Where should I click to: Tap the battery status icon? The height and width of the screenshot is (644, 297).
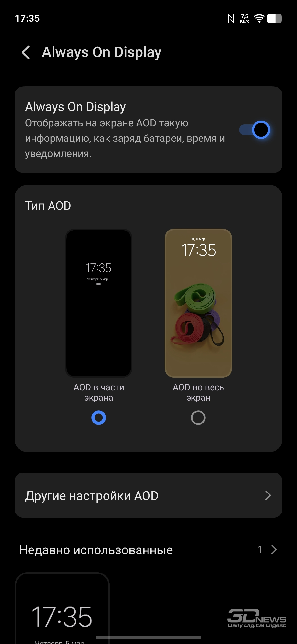275,19
